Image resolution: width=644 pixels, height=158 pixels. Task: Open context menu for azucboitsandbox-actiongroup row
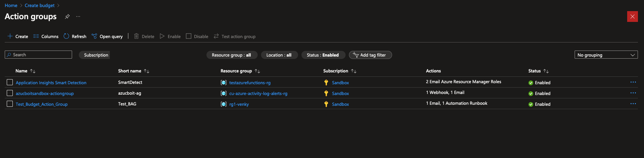pos(633,93)
